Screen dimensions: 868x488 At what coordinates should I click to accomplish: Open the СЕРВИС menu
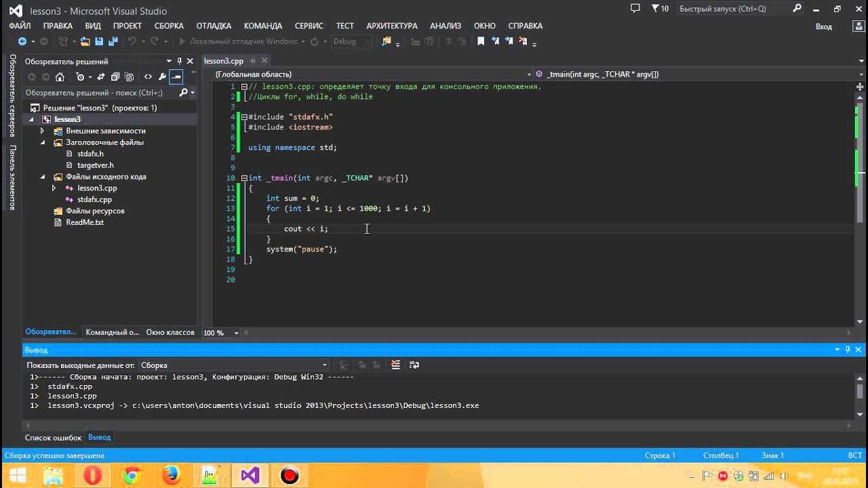(x=309, y=26)
